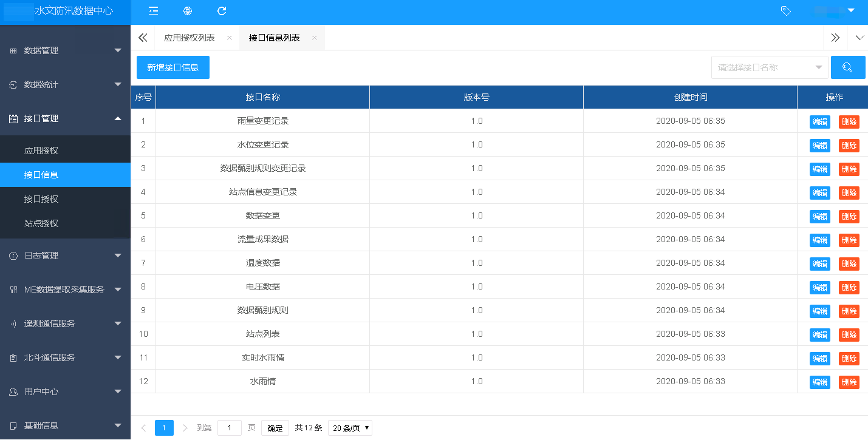Collapse the sidebar using the menu icon

click(153, 11)
